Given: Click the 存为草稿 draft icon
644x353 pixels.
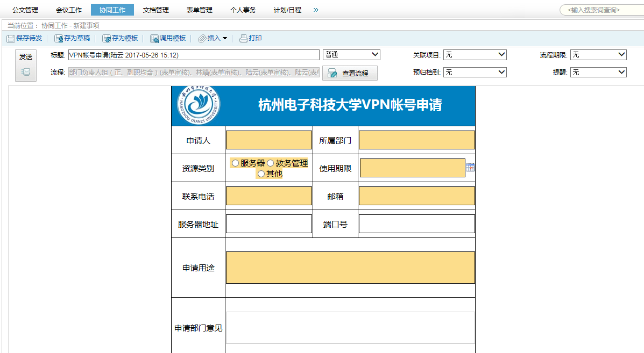Looking at the screenshot, I should click(59, 39).
